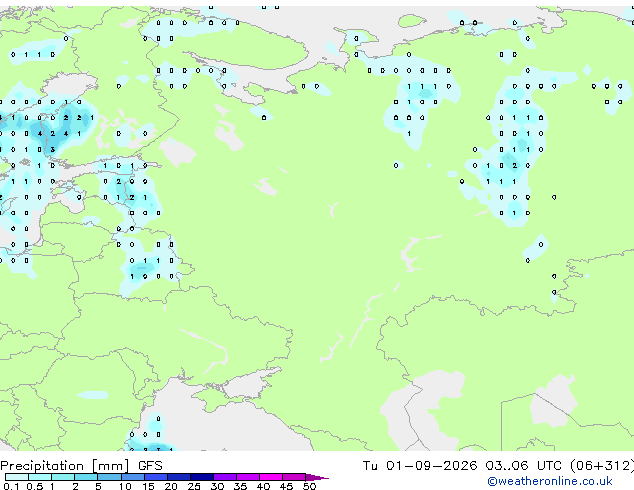Select the 15–20 mm blue legend swatch

156,477
